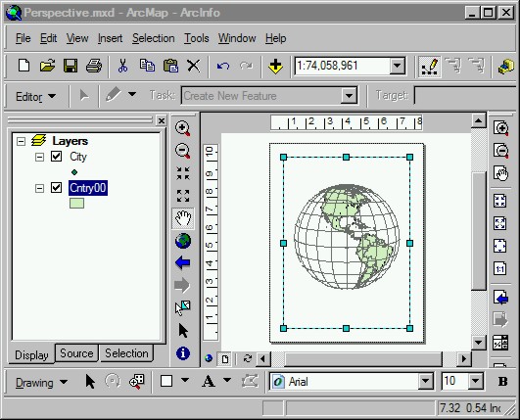Uncheck the Cntry00 layer visibility

[x=57, y=188]
